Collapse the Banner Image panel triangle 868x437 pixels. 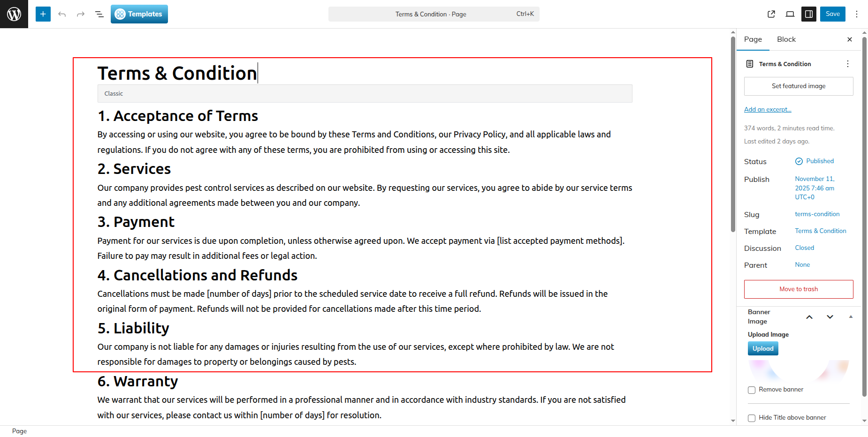(x=851, y=317)
